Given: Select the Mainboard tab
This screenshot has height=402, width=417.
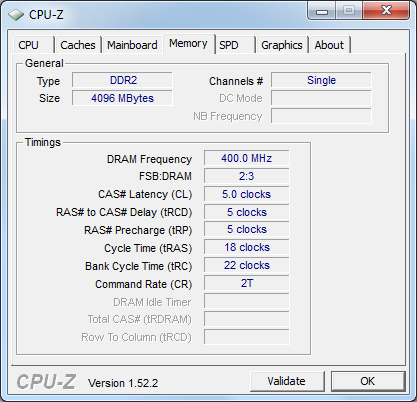Looking at the screenshot, I should coord(132,45).
